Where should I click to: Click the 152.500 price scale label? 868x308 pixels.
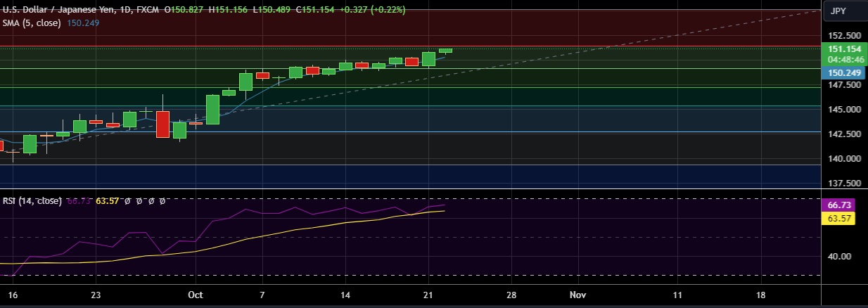pyautogui.click(x=844, y=35)
